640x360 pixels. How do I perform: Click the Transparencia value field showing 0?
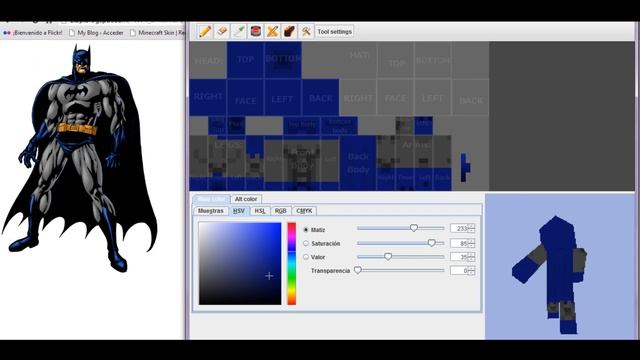click(x=459, y=271)
